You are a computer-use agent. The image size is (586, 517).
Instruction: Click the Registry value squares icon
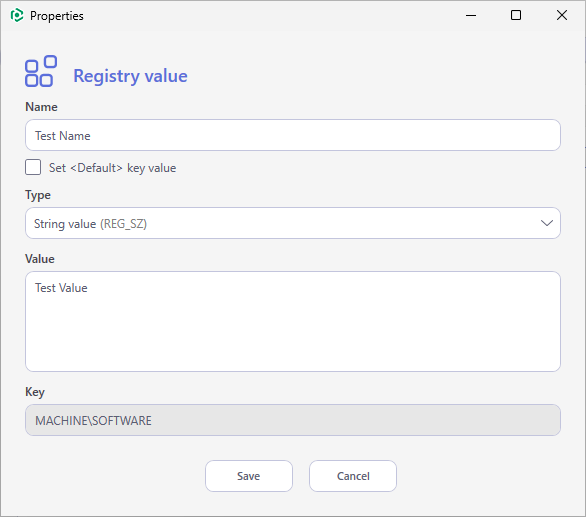41,71
